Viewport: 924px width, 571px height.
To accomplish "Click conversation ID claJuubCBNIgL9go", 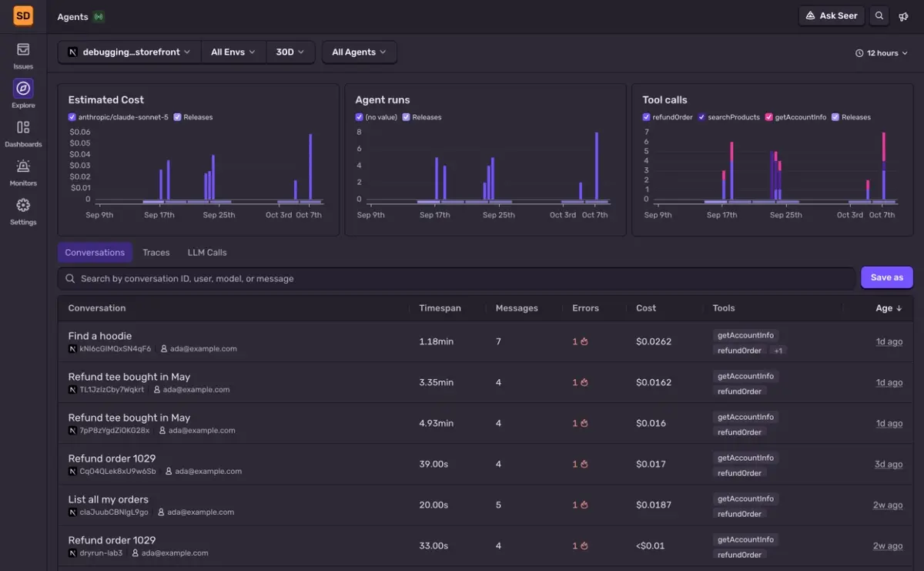I will pos(114,512).
